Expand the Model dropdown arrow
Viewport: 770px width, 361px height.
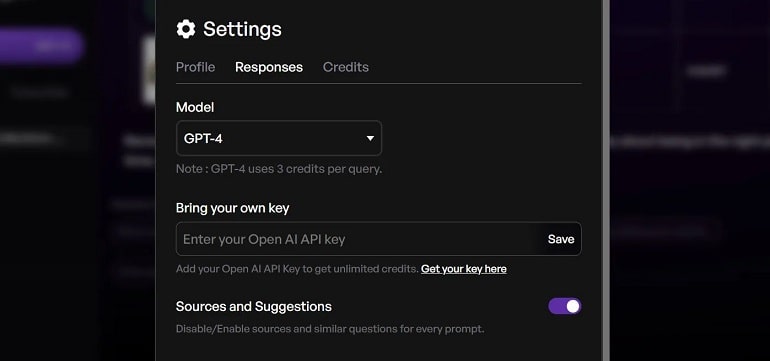pos(370,139)
